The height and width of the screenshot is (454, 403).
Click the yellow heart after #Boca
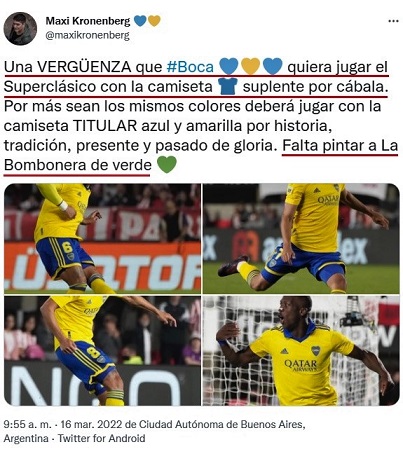(x=250, y=66)
